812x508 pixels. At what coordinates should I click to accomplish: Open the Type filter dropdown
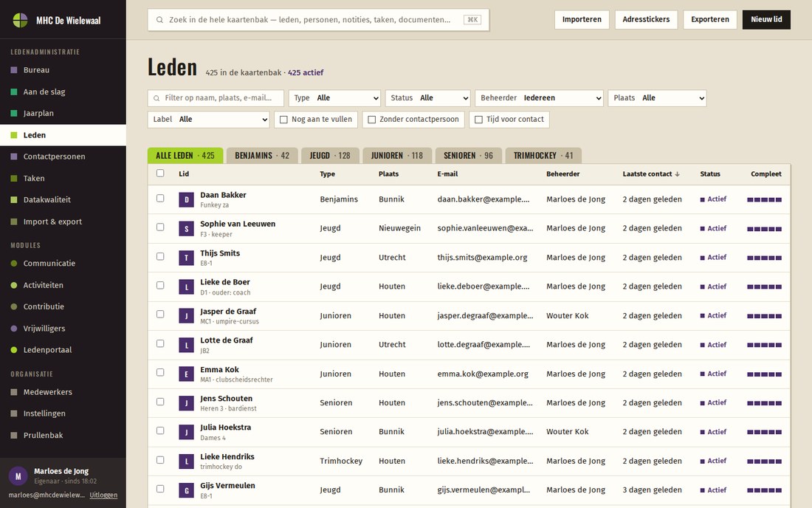tap(334, 98)
